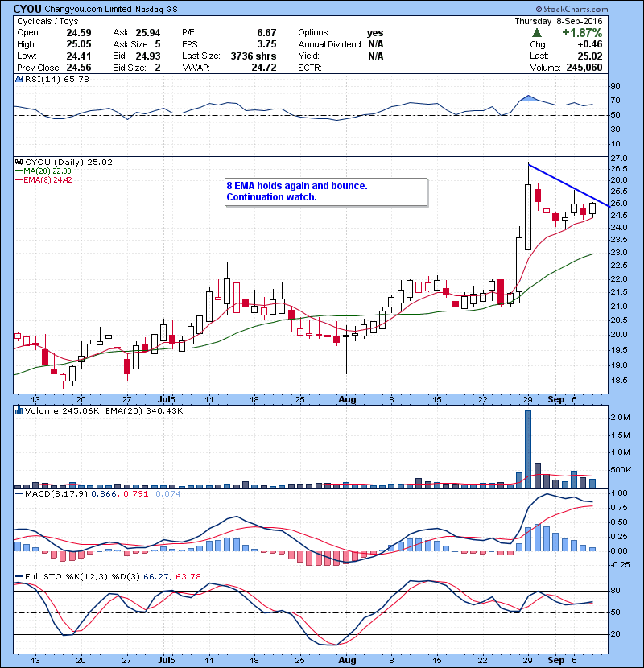This screenshot has width=644, height=668.
Task: Click the candlestick icon before CYOU (Daily)
Action: click(19, 163)
